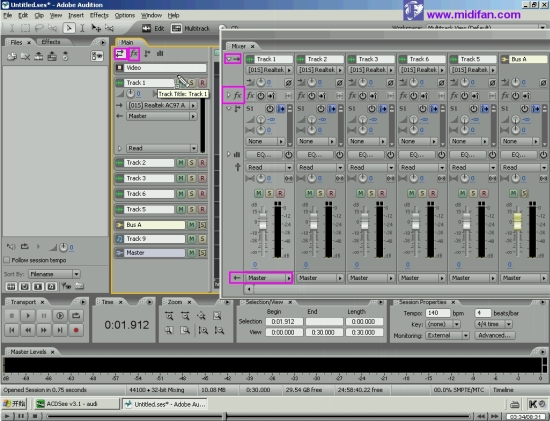Open the File menu
Image resolution: width=550 pixels, height=421 pixels.
pyautogui.click(x=7, y=15)
